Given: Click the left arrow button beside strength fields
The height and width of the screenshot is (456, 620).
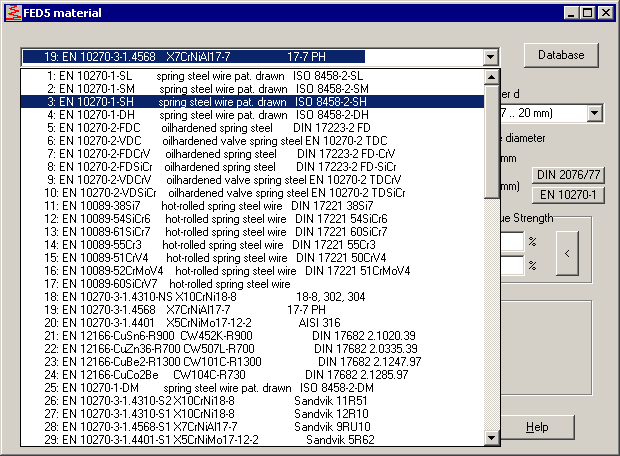Looking at the screenshot, I should click(x=567, y=253).
